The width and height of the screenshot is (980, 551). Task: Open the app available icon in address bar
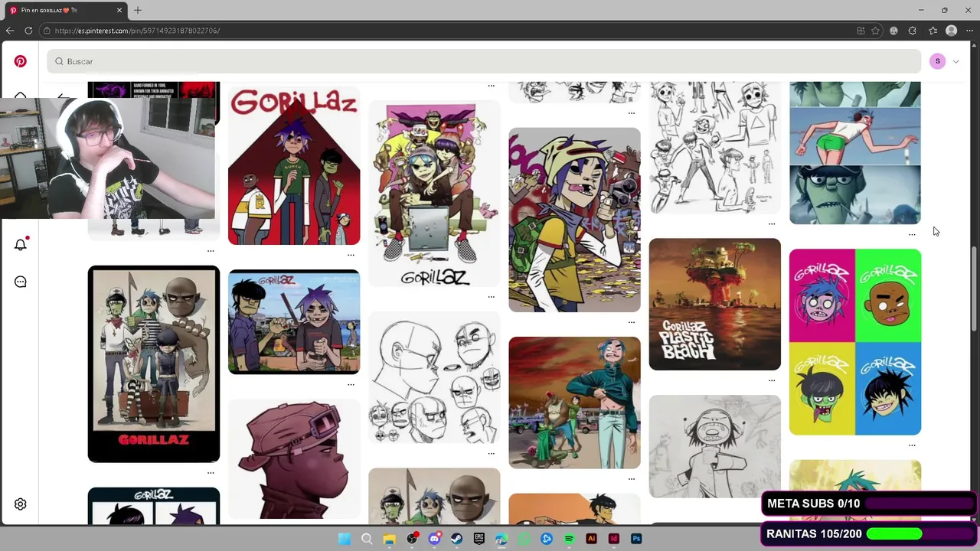pos(861,31)
